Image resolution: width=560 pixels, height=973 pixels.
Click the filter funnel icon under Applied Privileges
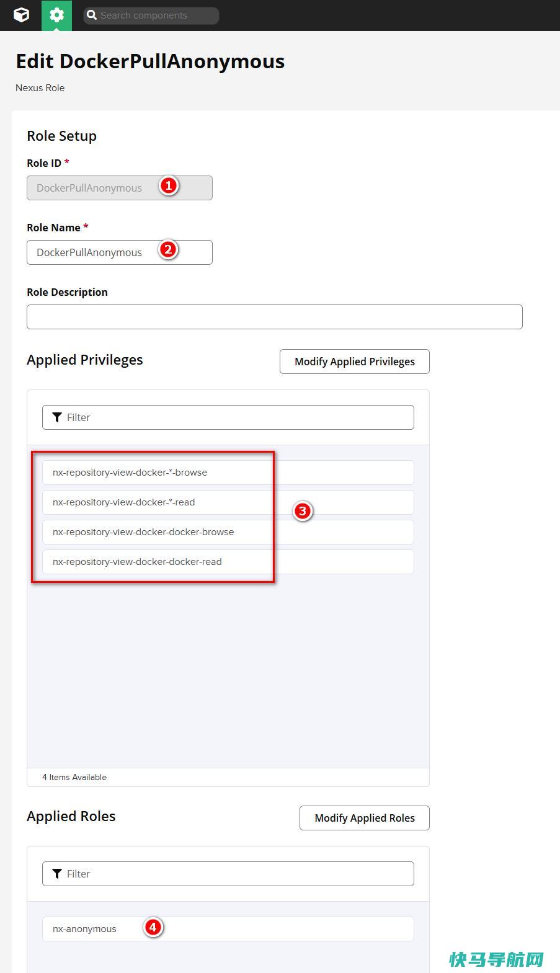coord(57,417)
